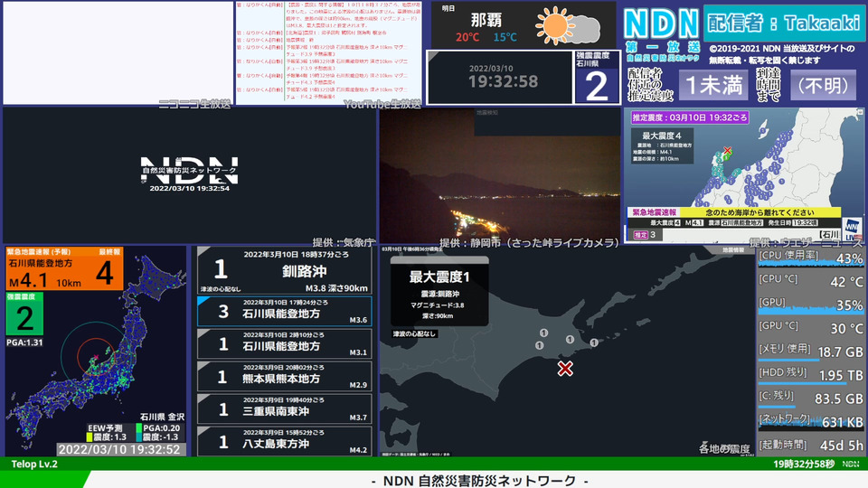The image size is (868, 488).
Task: Click the CPU ℃ 42 ℃ reading
Action: coord(846,282)
